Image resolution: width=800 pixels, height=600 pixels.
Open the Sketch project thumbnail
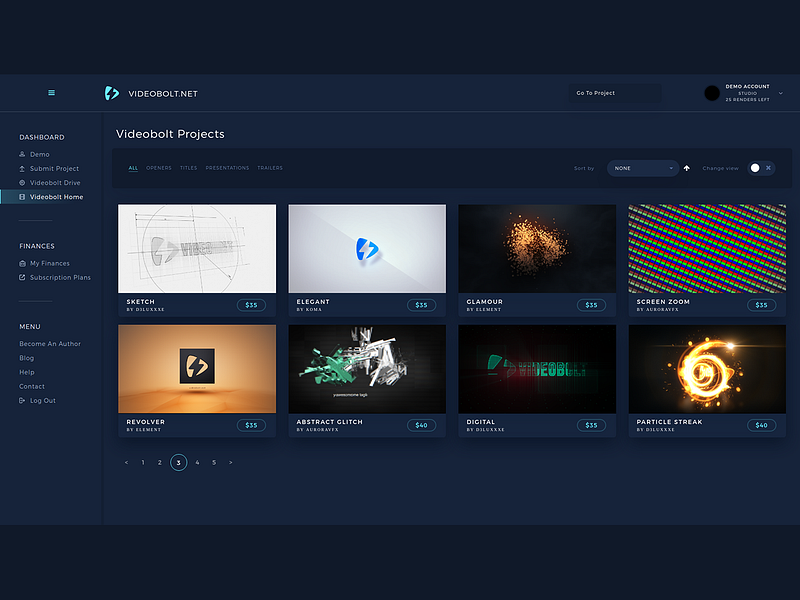[197, 249]
